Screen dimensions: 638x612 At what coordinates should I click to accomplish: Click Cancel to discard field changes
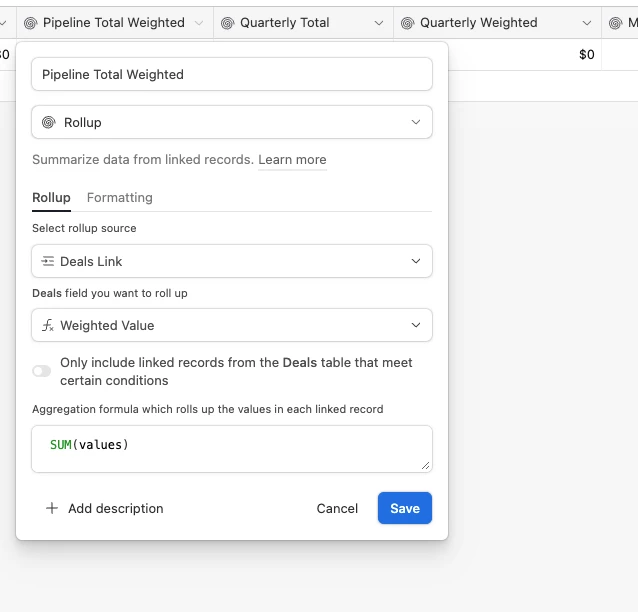(337, 508)
